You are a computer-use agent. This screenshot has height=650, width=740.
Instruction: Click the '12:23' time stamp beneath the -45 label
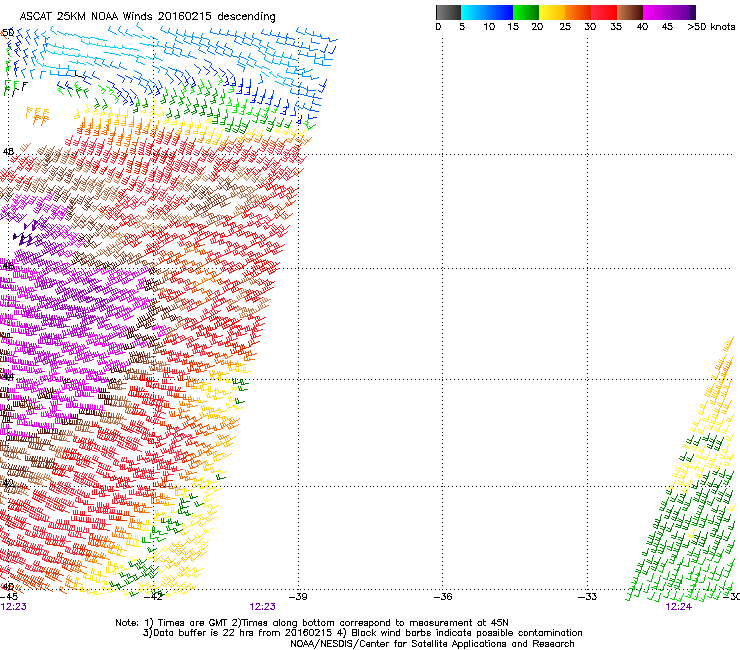click(x=13, y=607)
